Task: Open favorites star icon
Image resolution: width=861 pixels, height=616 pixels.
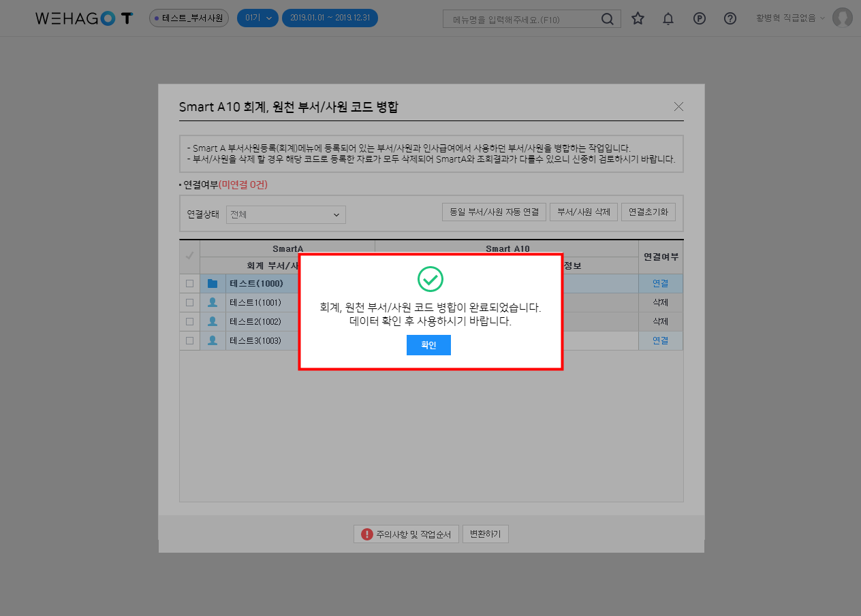Action: [638, 18]
